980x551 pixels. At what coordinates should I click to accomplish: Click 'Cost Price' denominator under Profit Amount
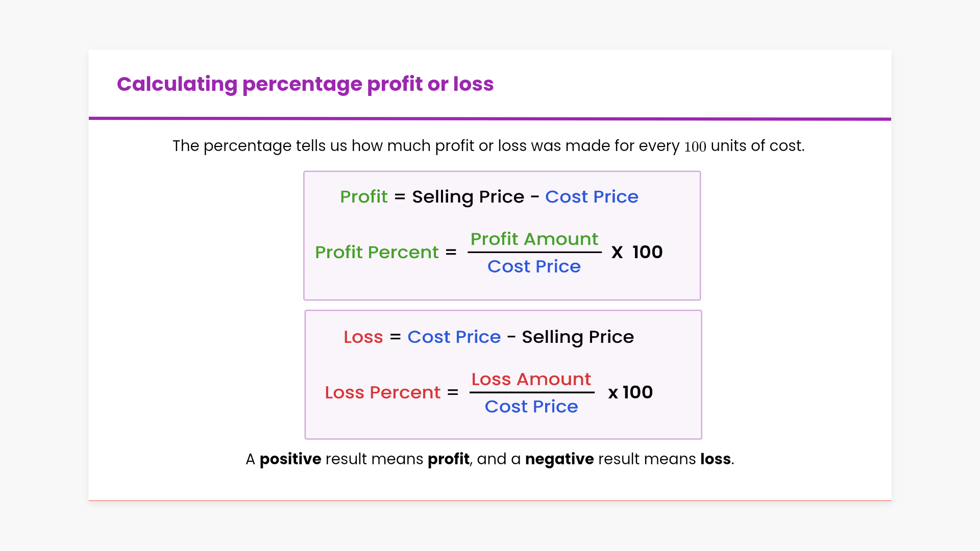pyautogui.click(x=534, y=266)
